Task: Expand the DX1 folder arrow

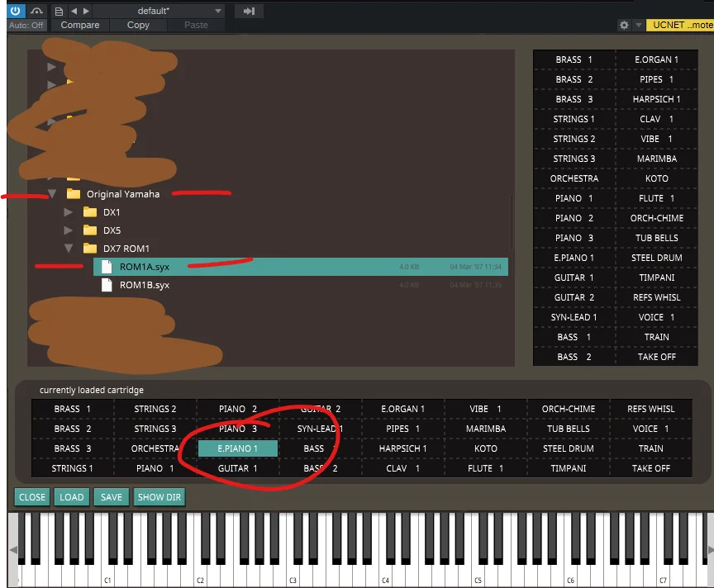Action: click(69, 212)
